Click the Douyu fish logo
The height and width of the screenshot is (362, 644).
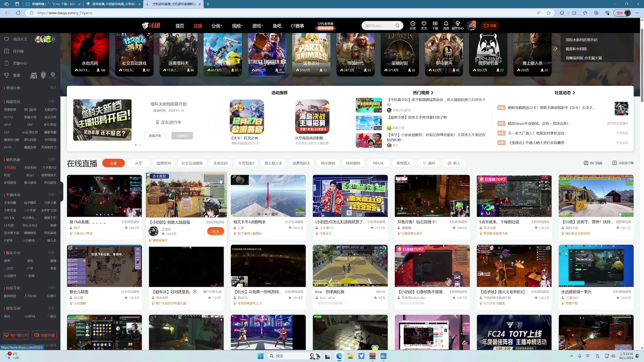coord(151,25)
